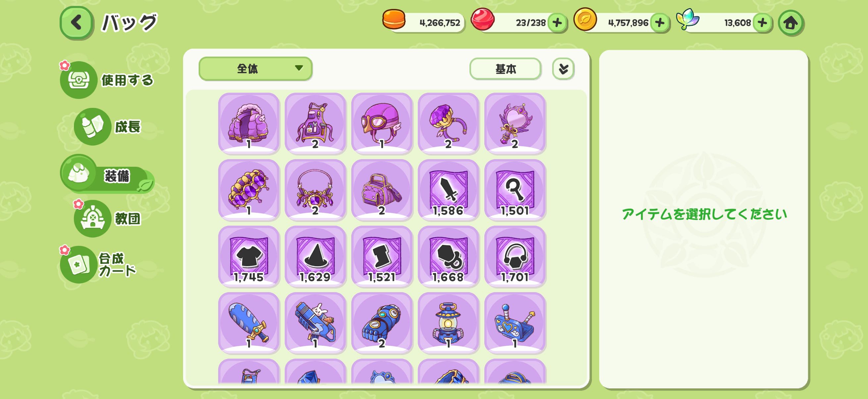Expand the double-chevron sort options

563,69
